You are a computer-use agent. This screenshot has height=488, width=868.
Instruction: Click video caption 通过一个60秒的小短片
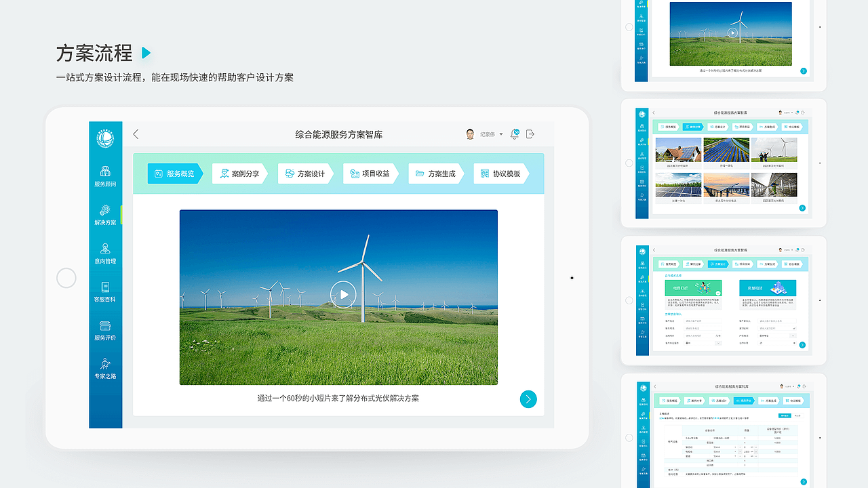coord(338,399)
